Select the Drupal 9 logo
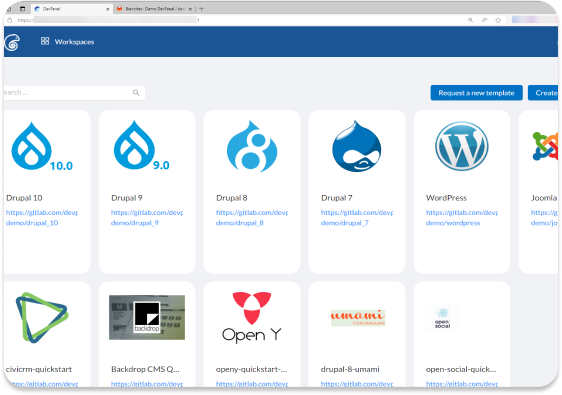562x395 pixels. pyautogui.click(x=142, y=145)
